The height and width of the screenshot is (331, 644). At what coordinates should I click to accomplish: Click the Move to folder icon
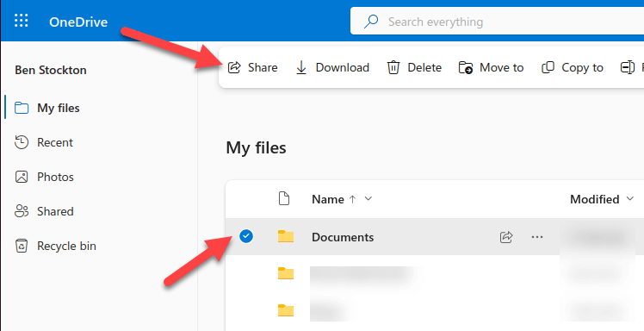pyautogui.click(x=466, y=67)
